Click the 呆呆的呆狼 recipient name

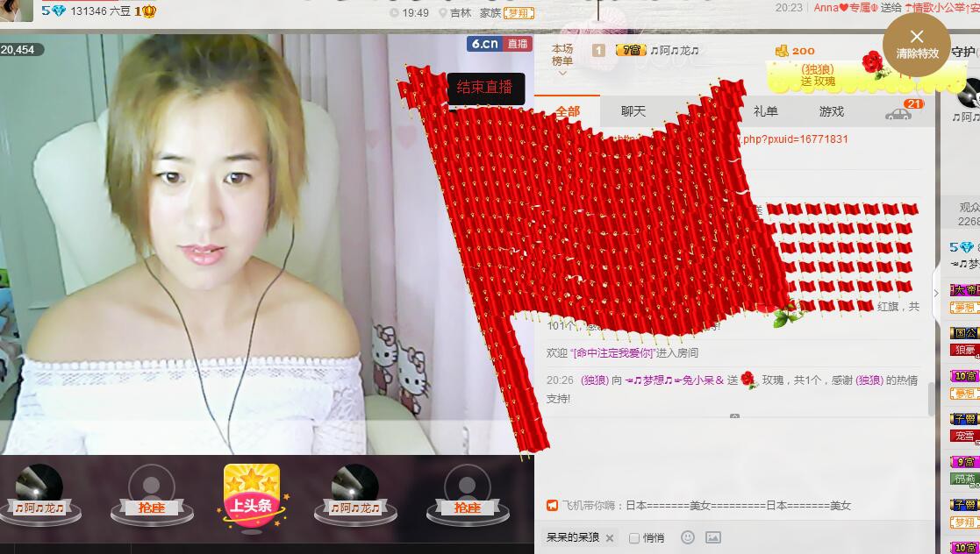click(573, 537)
